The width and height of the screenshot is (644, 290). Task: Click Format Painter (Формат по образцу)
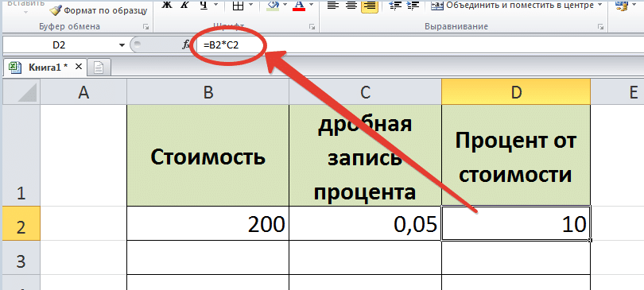tap(99, 10)
